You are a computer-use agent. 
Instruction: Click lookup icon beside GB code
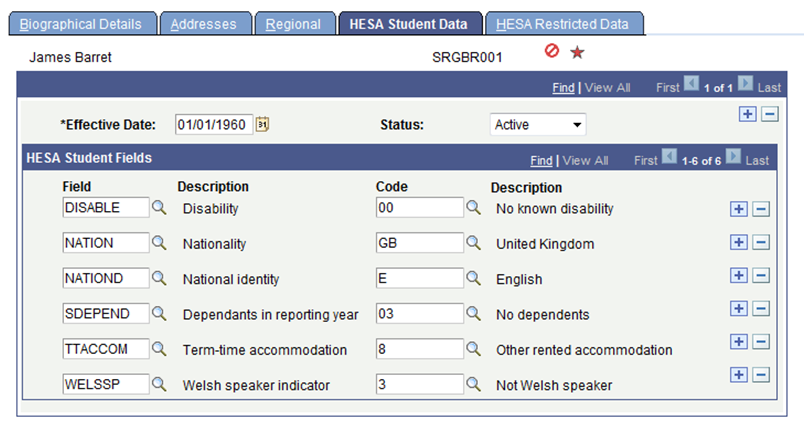click(x=474, y=243)
